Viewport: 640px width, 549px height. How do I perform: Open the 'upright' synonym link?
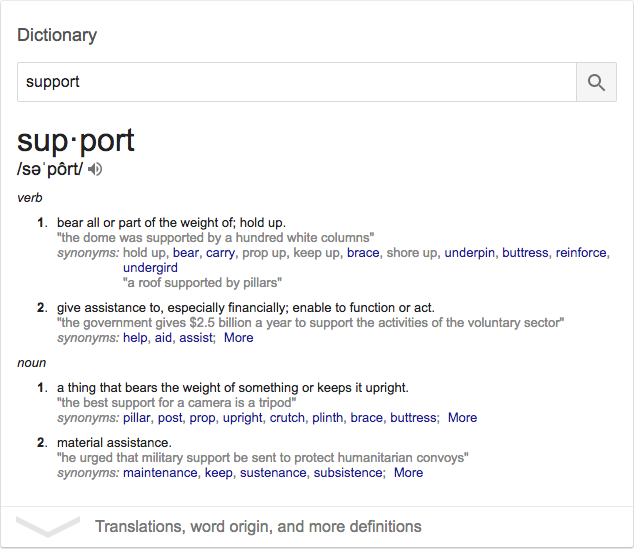[243, 418]
